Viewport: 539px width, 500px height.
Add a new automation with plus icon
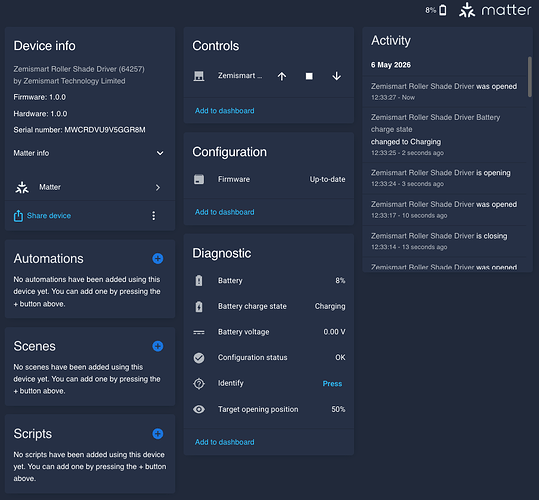pos(158,258)
